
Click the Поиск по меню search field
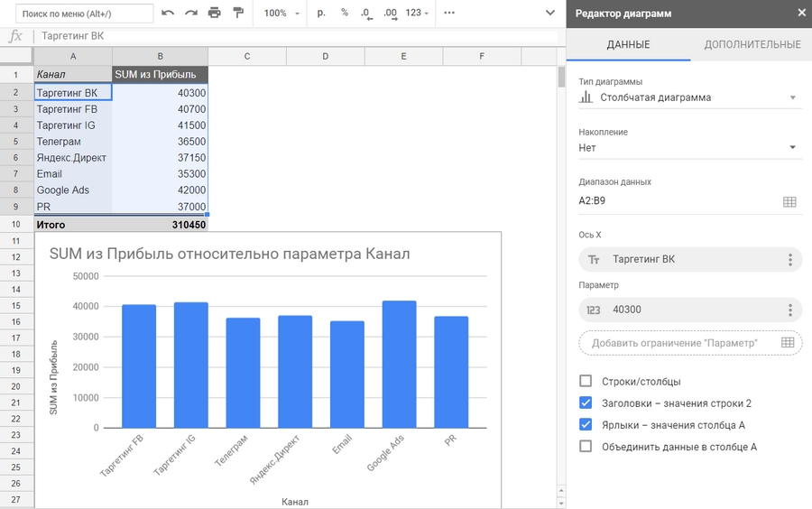pyautogui.click(x=86, y=14)
